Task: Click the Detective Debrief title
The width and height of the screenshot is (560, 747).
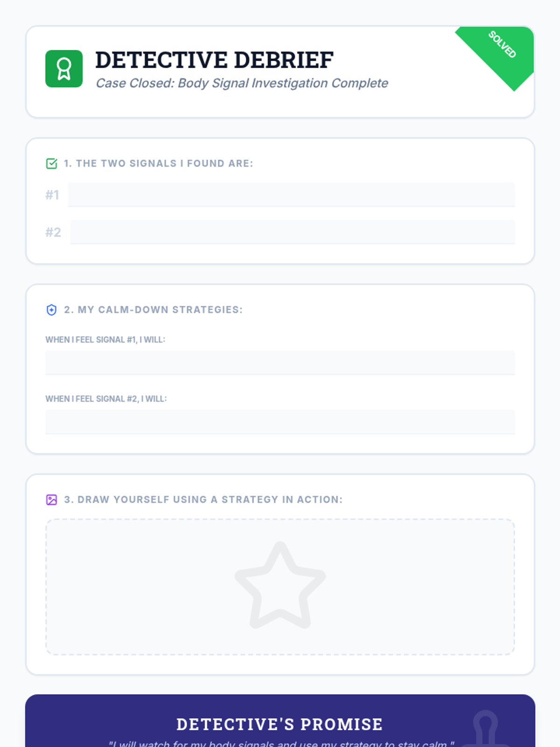Action: [x=214, y=60]
